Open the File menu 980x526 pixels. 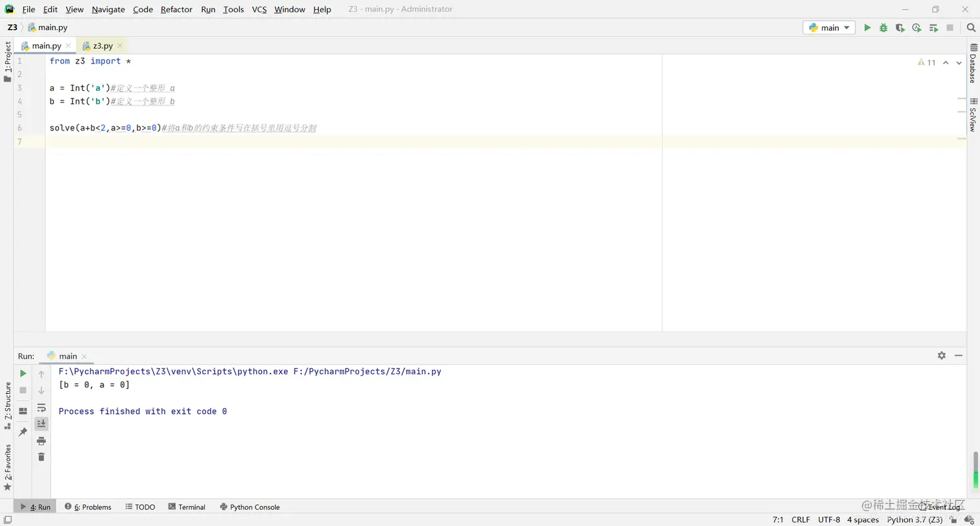(29, 9)
